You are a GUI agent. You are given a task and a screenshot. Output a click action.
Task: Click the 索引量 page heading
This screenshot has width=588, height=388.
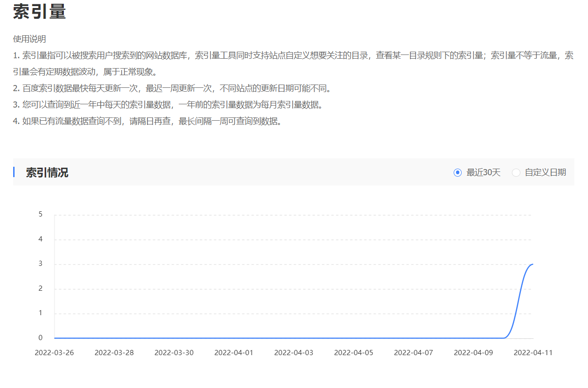[x=39, y=12]
